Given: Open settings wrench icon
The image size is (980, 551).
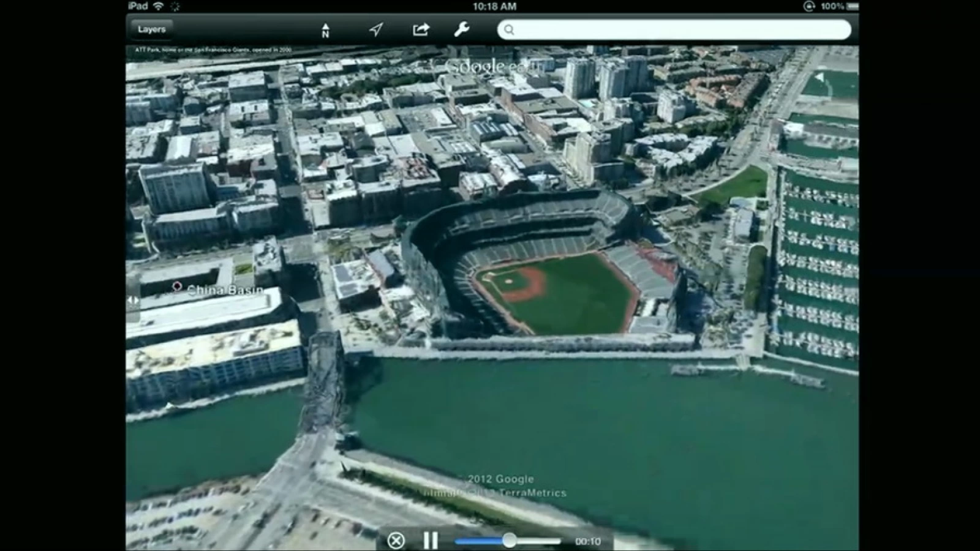Looking at the screenshot, I should tap(462, 29).
